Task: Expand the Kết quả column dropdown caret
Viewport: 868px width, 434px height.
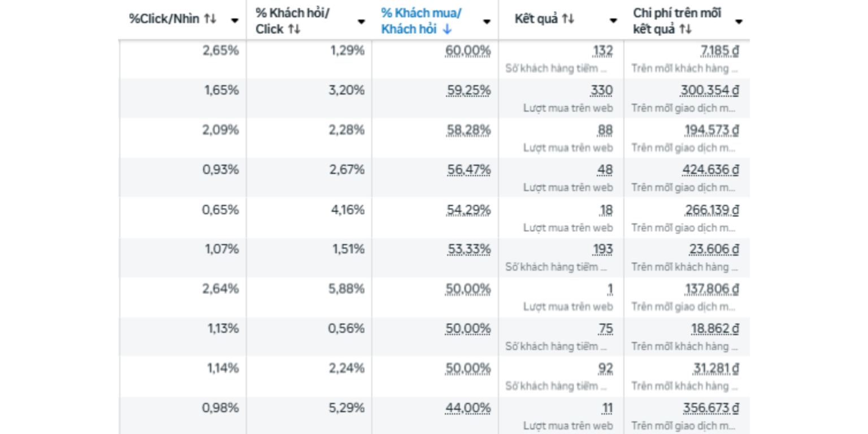Action: 613,21
